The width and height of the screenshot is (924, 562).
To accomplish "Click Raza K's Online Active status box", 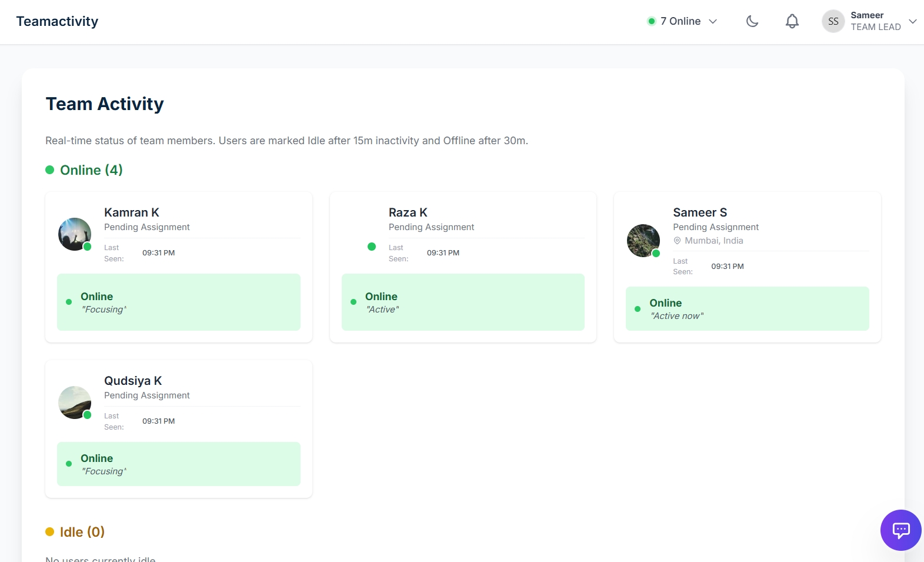I will (463, 302).
